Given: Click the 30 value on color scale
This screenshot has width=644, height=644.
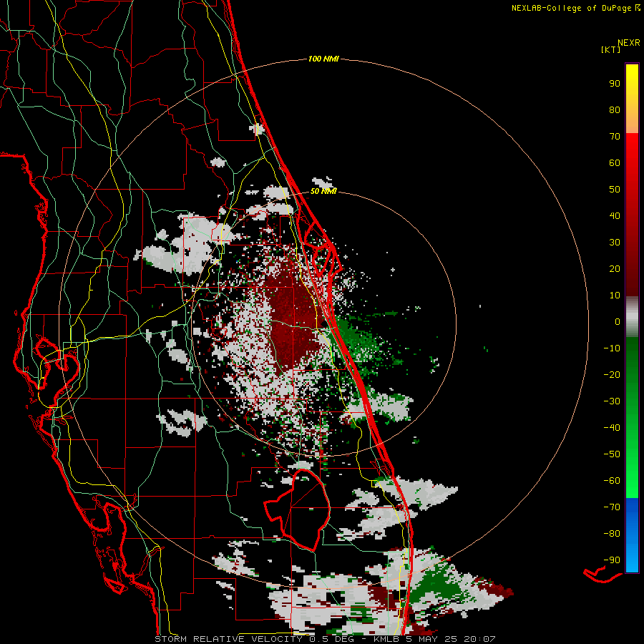Looking at the screenshot, I should click(615, 243).
